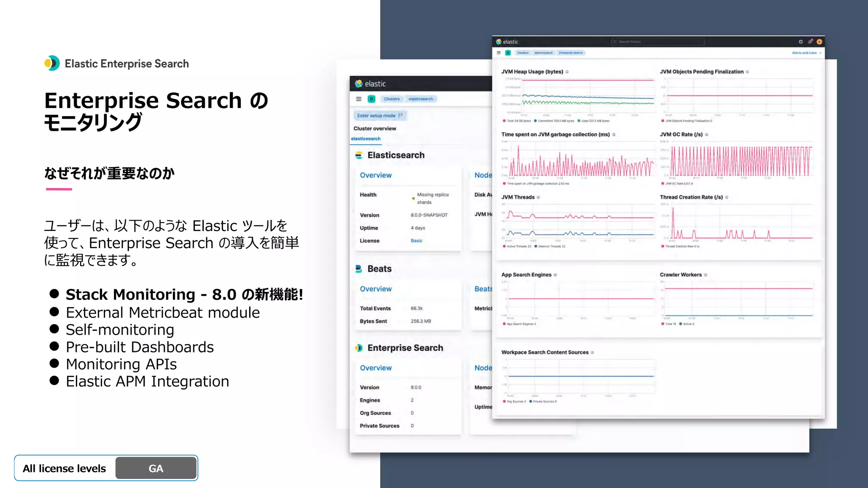Image resolution: width=868 pixels, height=488 pixels.
Task: Click the info icon next to Workplace Search Content Sources
Action: pos(593,352)
